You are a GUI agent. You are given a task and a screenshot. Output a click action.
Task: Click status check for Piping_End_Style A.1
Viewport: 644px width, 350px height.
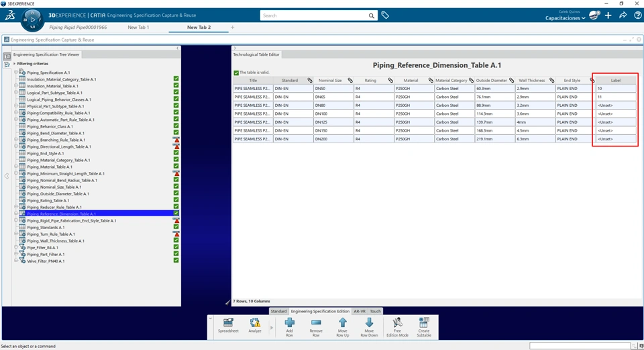[176, 153]
